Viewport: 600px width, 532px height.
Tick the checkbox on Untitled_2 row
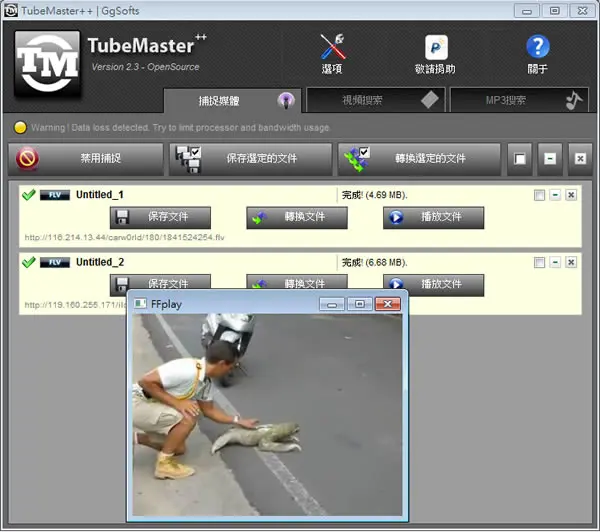point(539,263)
